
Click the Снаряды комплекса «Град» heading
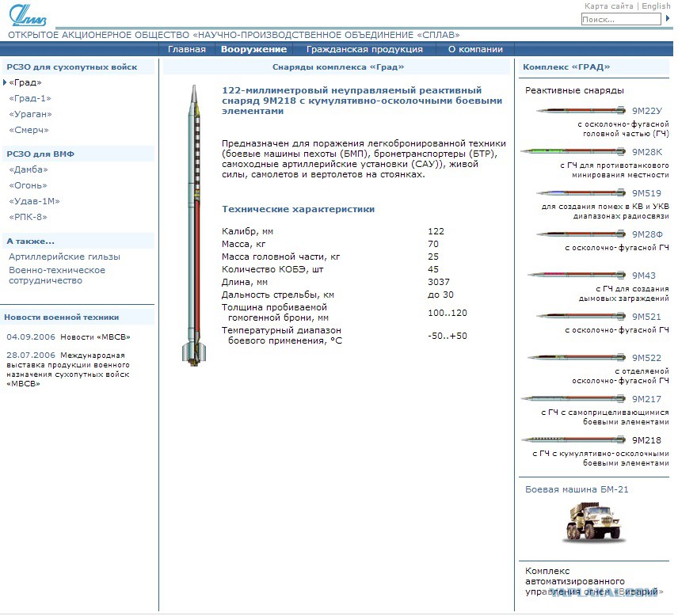[x=338, y=67]
